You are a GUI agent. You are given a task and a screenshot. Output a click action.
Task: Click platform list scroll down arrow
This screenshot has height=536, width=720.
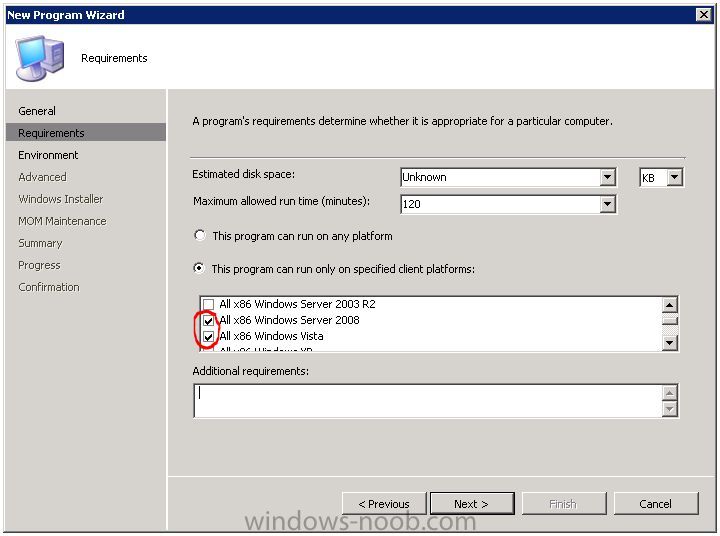coord(669,343)
